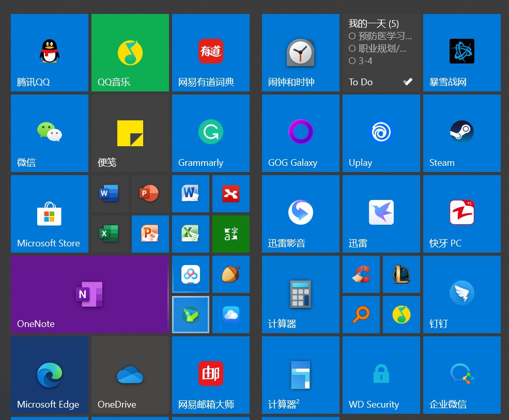Launch 暴雪战网 Battle.net tile

click(x=462, y=53)
